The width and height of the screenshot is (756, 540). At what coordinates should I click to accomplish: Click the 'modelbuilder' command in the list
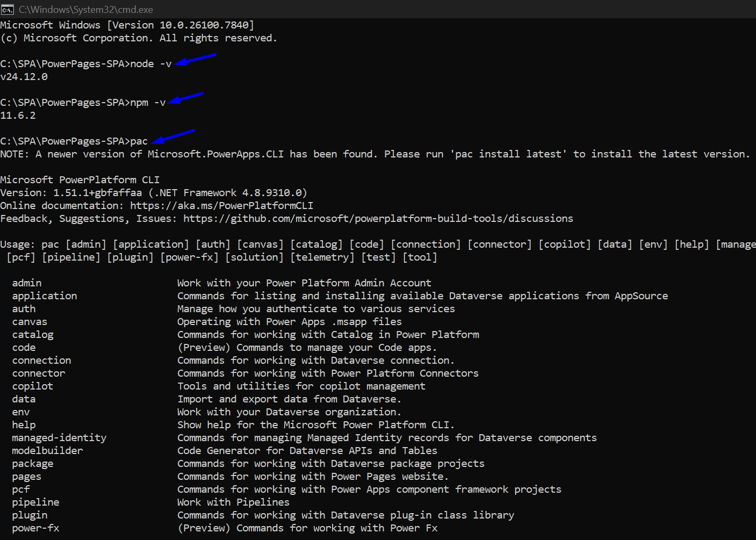(47, 451)
